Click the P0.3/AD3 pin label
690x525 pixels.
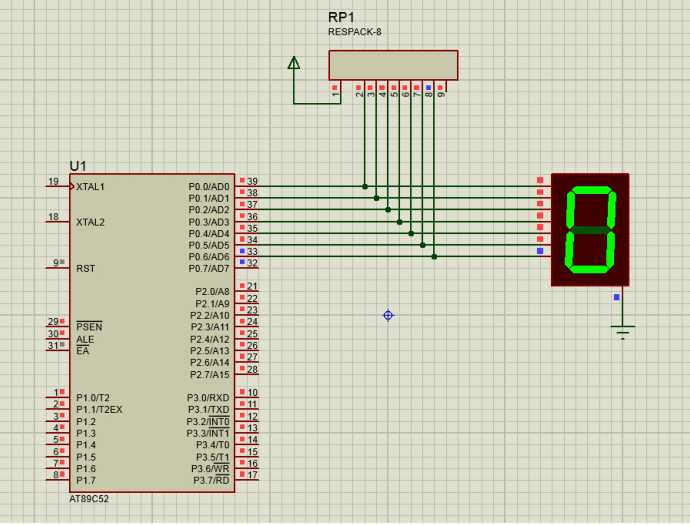coord(209,222)
